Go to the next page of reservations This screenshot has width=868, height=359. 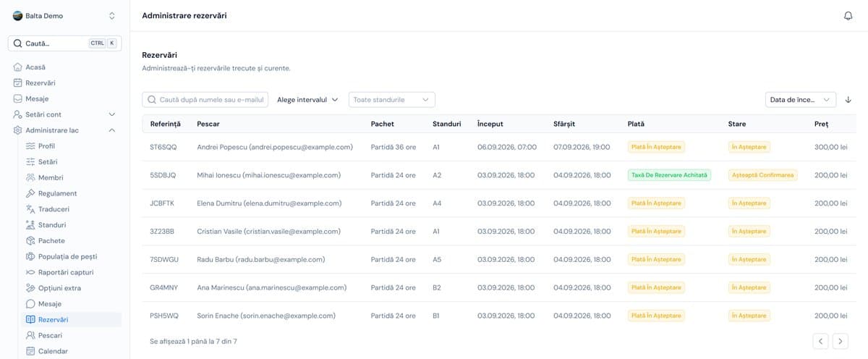[840, 341]
